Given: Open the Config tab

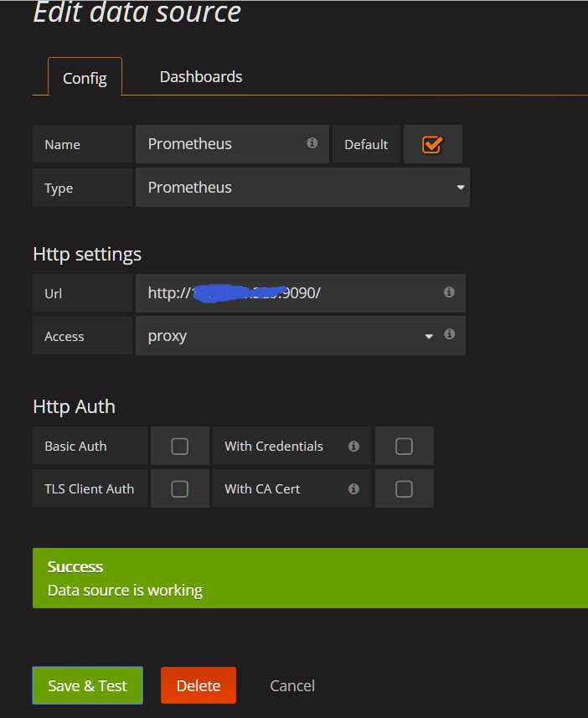Looking at the screenshot, I should (85, 77).
